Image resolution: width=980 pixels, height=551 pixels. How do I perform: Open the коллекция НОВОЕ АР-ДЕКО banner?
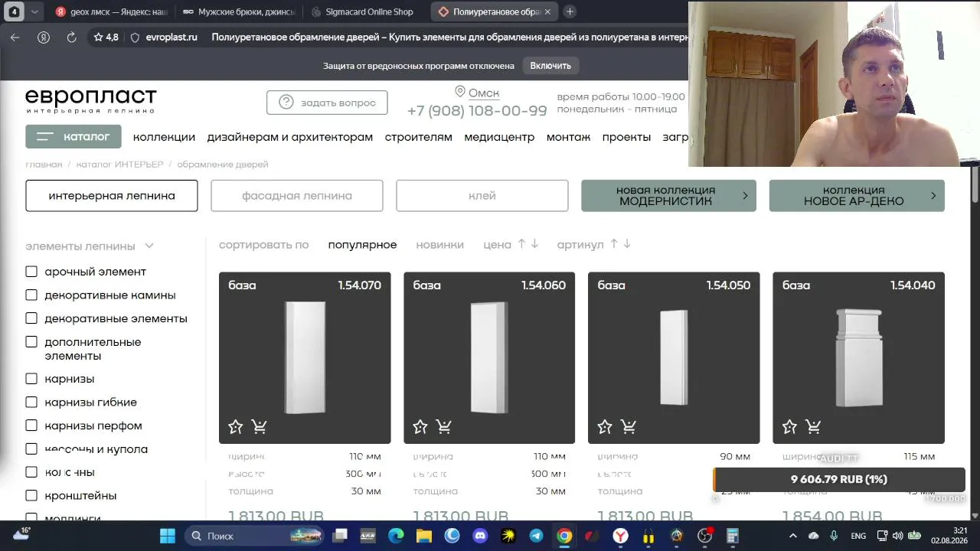click(x=857, y=196)
